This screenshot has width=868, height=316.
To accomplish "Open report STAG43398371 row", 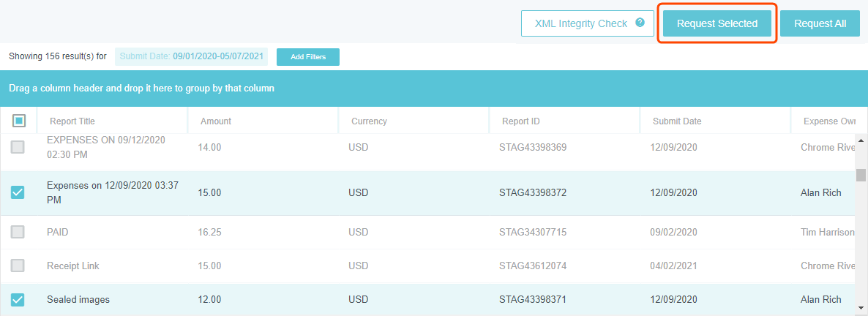I will click(x=533, y=299).
